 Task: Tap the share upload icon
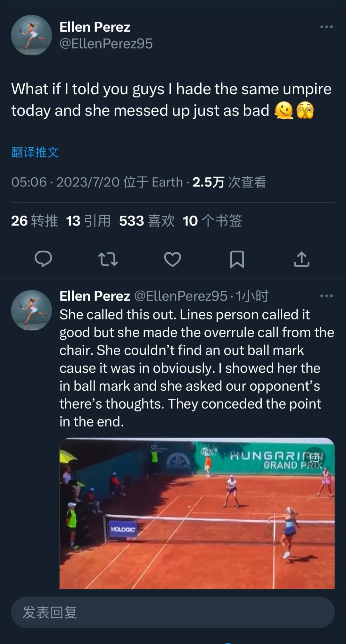pos(302,259)
